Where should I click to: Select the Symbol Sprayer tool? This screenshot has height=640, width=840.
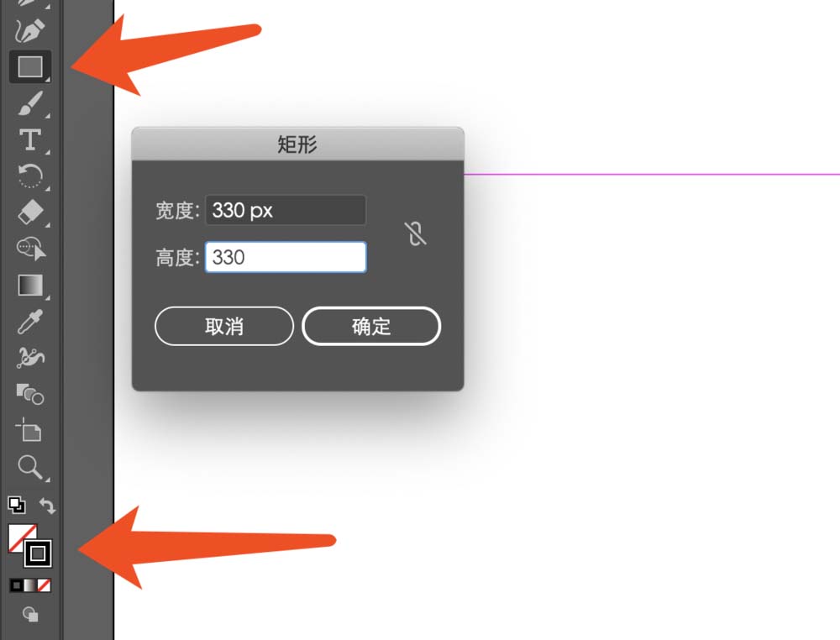(x=30, y=357)
